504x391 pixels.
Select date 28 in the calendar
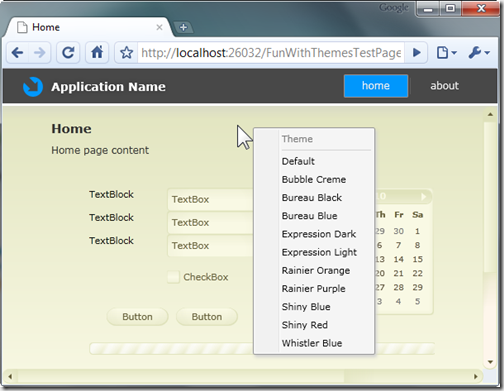(399, 287)
